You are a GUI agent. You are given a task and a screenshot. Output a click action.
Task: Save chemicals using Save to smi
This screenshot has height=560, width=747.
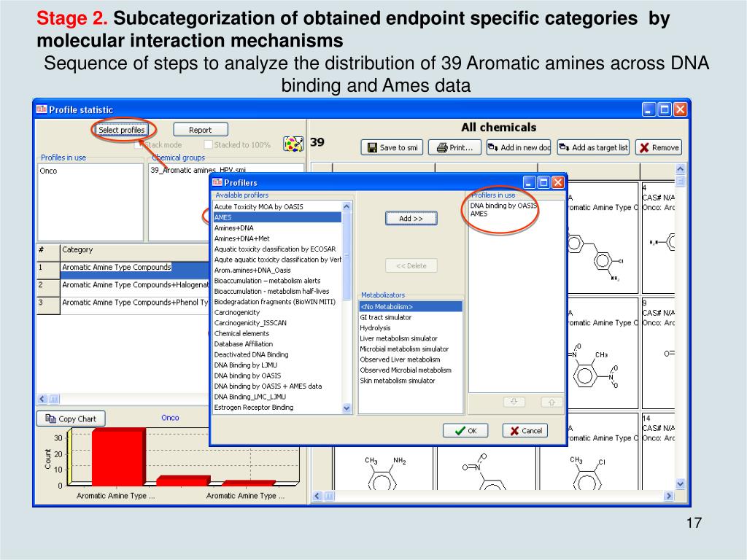[393, 147]
